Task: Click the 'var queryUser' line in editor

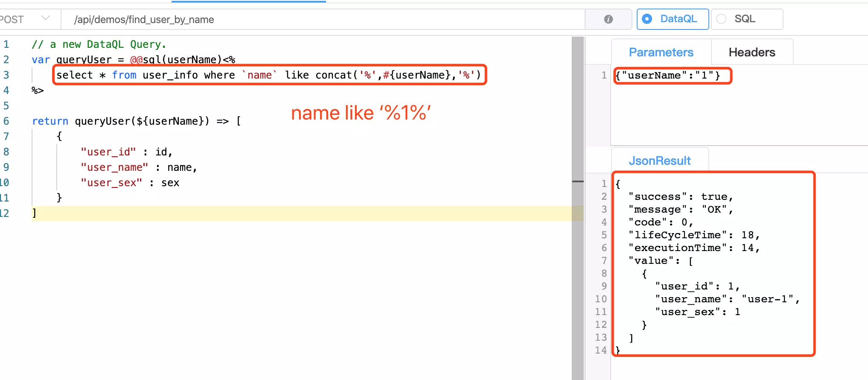Action: 133,60
